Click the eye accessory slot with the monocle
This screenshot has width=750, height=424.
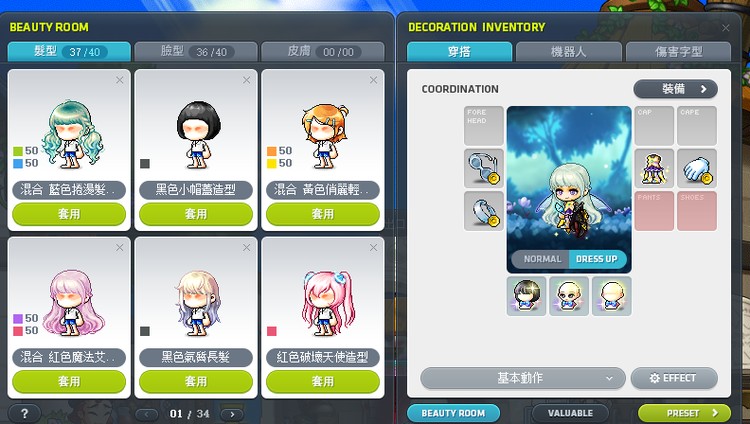pyautogui.click(x=484, y=168)
